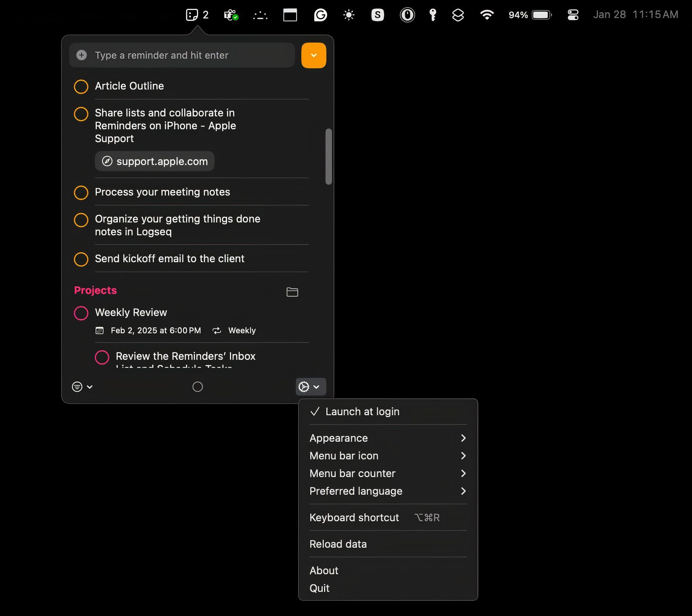Viewport: 692px width, 616px height.
Task: Select Send kickoff email to the client text
Action: (x=170, y=259)
